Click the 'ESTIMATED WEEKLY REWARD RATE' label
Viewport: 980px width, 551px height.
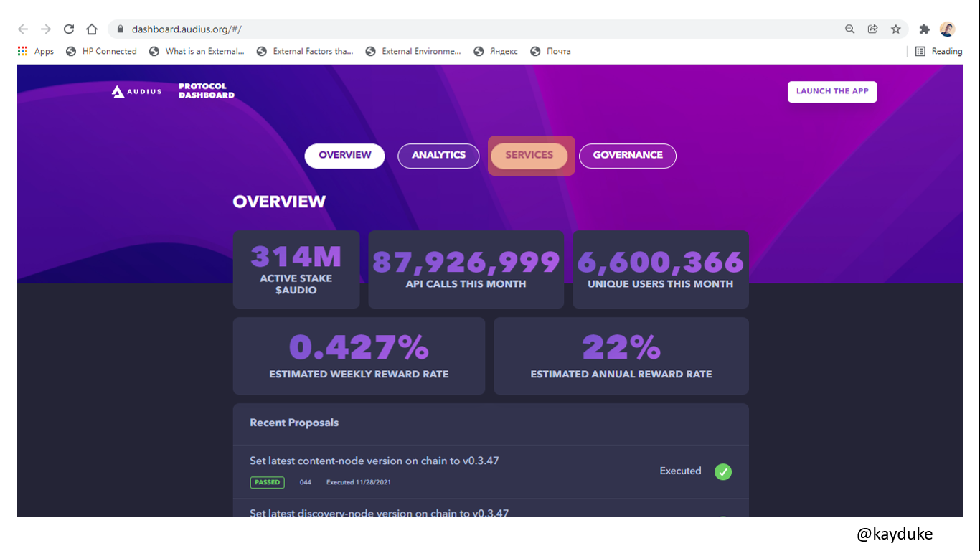[x=359, y=374]
